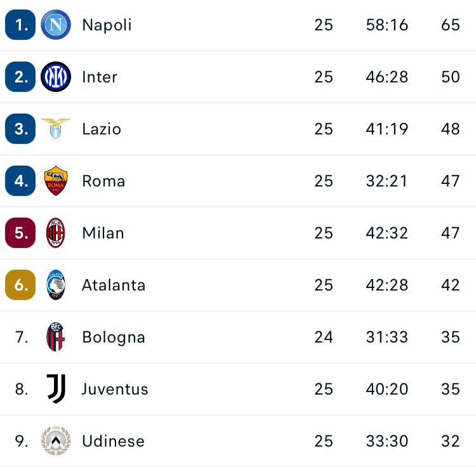This screenshot has width=476, height=467.
Task: Click the Inter club crest icon
Action: [x=56, y=77]
